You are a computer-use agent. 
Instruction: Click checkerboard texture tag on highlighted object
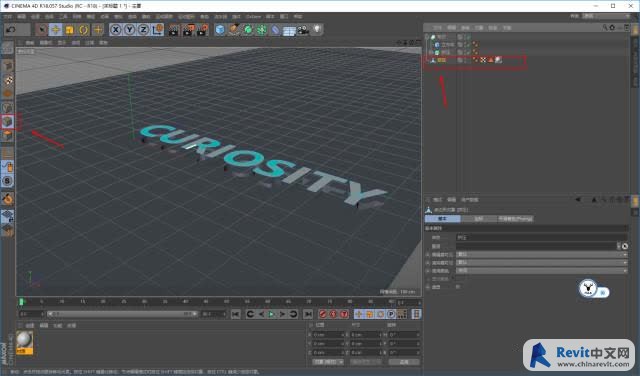[x=483, y=60]
